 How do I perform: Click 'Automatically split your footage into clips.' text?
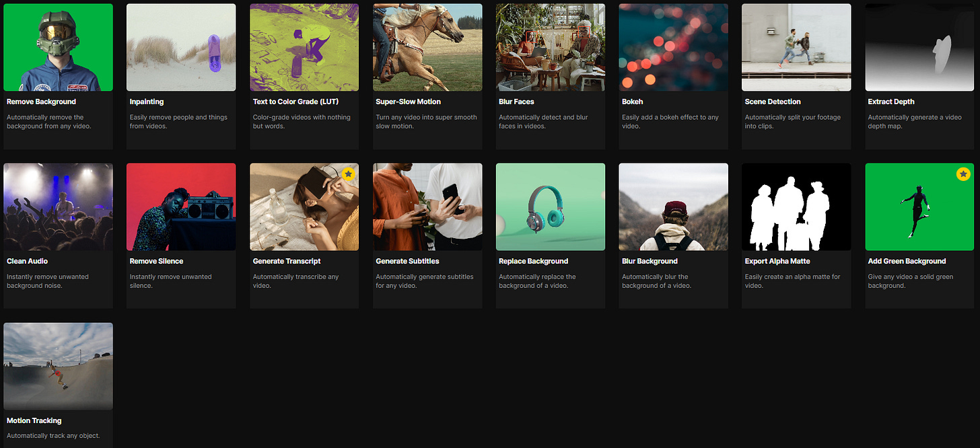coord(793,122)
